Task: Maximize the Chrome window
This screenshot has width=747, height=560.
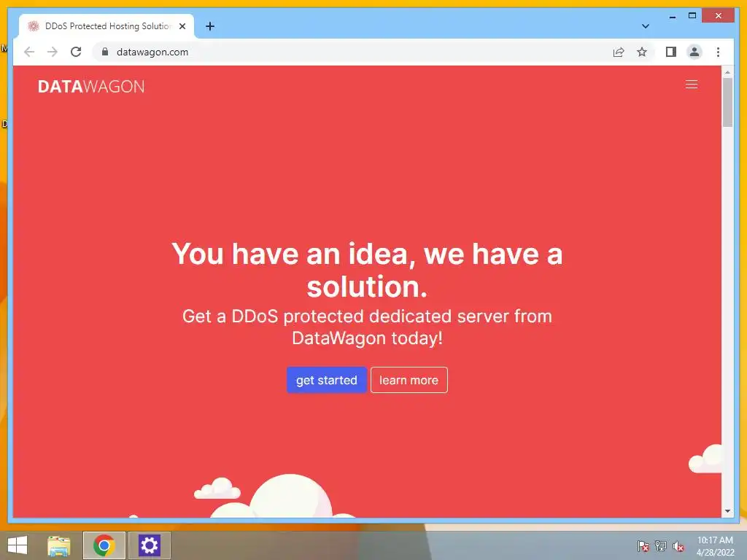Action: pos(692,16)
